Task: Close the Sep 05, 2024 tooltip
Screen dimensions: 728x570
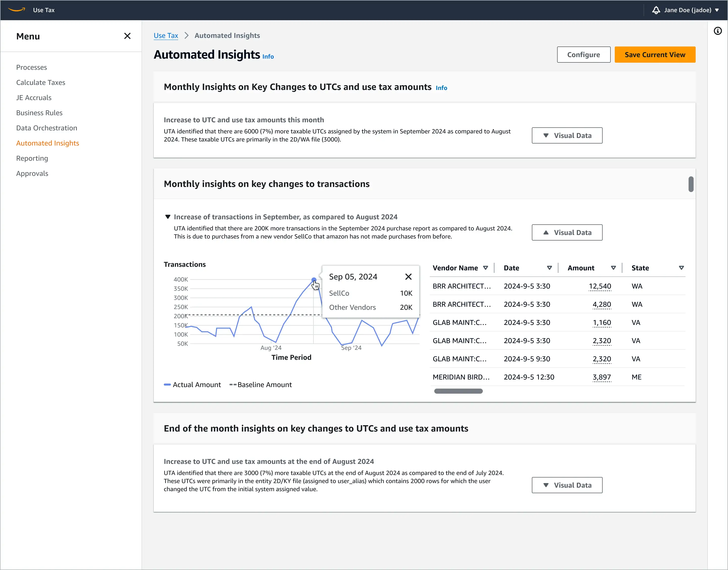Action: click(x=408, y=277)
